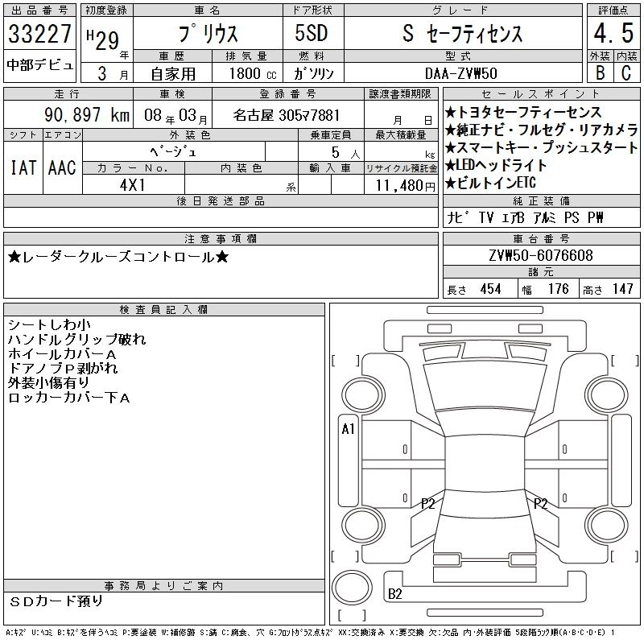Image resolution: width=644 pixels, height=644 pixels.
Task: Select the exterior grade B cell
Action: coord(599,72)
